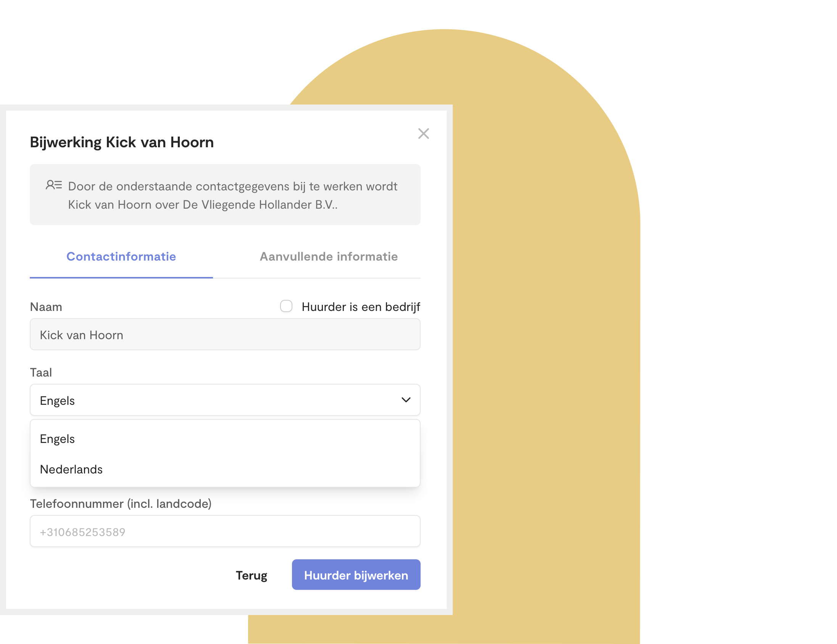The width and height of the screenshot is (837, 644).
Task: Focus the Telefoonnummer input field
Action: pyautogui.click(x=225, y=531)
